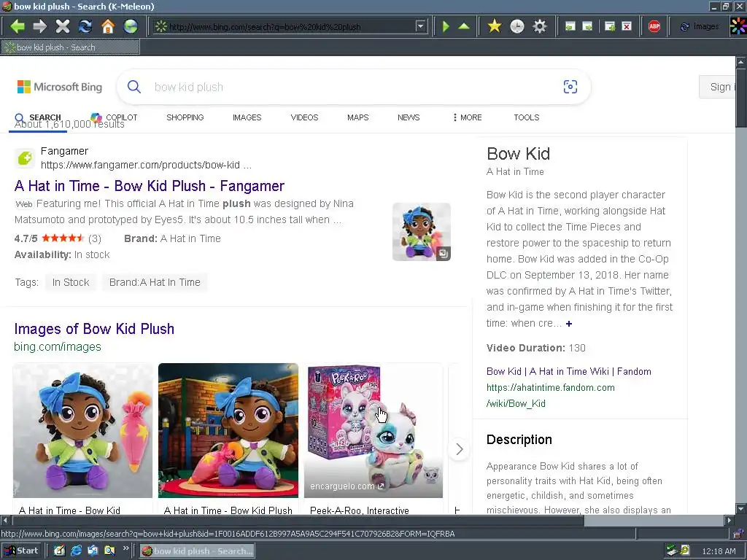The image size is (747, 560).
Task: Open 'Bow Kid | A Hat in Time Wiki | Fandom' link
Action: coord(569,371)
